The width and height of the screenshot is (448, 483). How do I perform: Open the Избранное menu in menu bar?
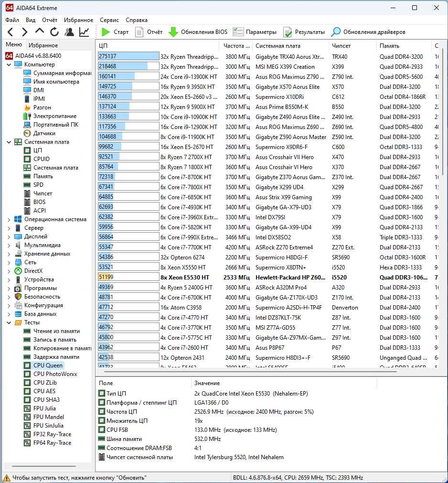(78, 20)
